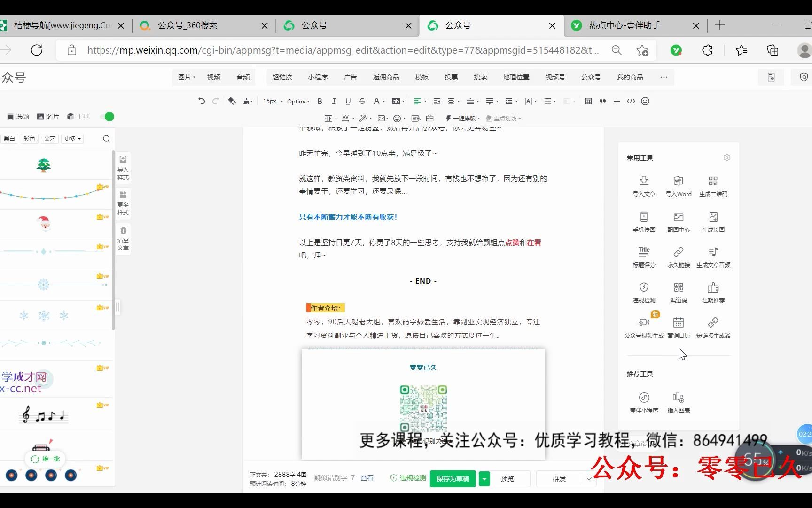Toggle the green sidebar switch

(x=108, y=117)
